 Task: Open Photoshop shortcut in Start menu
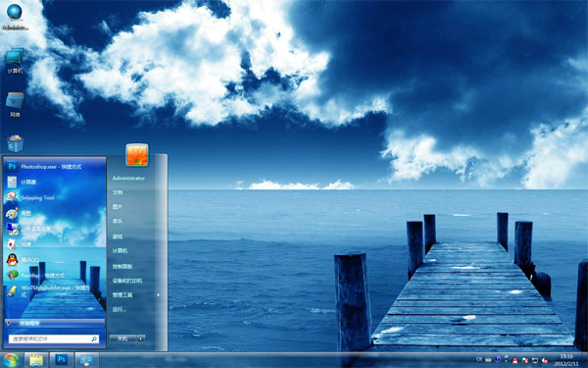(55, 167)
